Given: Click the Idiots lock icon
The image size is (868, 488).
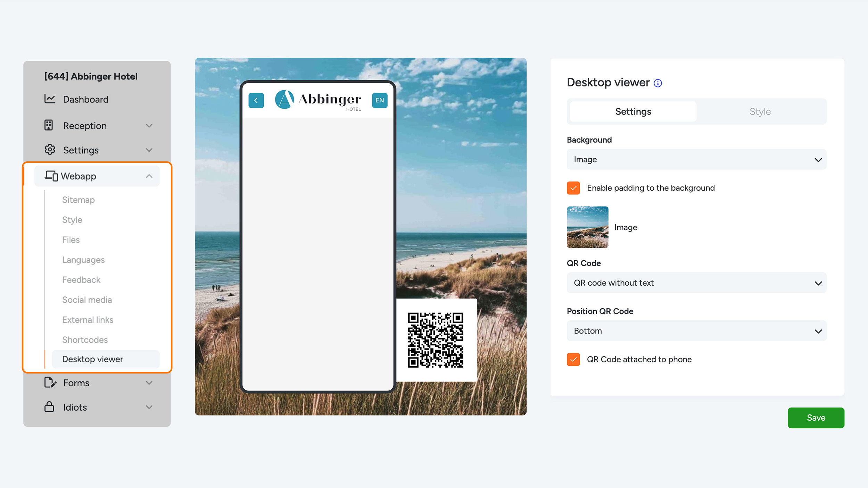Looking at the screenshot, I should pos(49,407).
